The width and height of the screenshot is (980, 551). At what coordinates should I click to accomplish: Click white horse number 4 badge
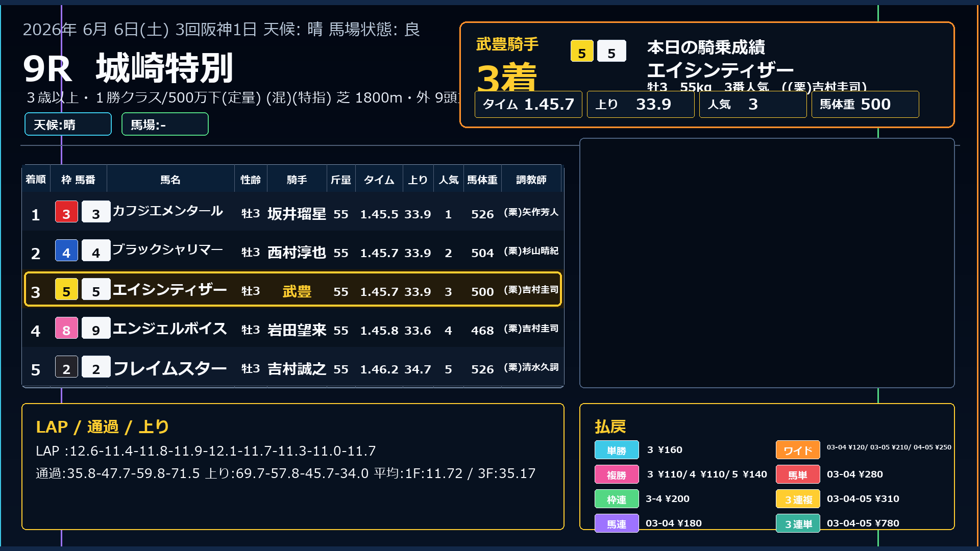tap(96, 251)
